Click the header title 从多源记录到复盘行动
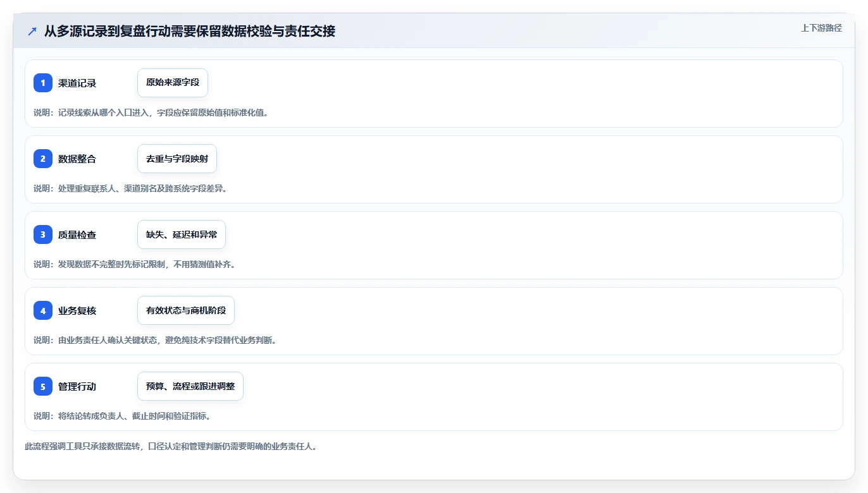868x493 pixels. pos(190,31)
